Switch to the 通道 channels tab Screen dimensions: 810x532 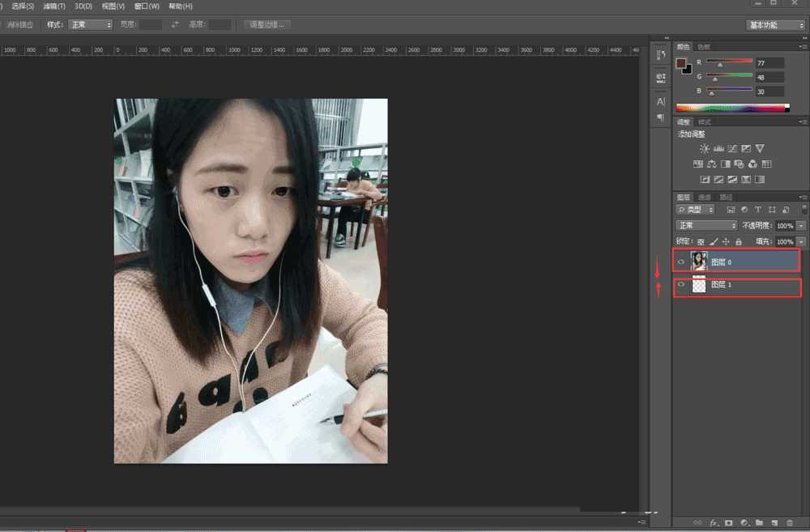[x=703, y=196]
